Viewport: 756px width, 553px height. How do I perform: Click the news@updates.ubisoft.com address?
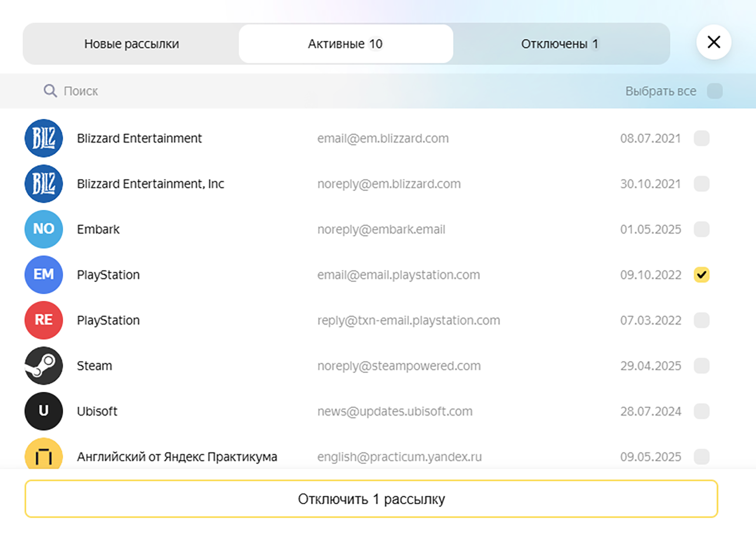pos(395,411)
